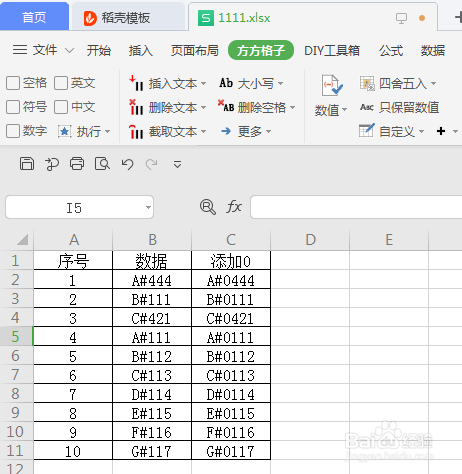The image size is (462, 474).
Task: Open Print Preview icon
Action: coord(102,164)
